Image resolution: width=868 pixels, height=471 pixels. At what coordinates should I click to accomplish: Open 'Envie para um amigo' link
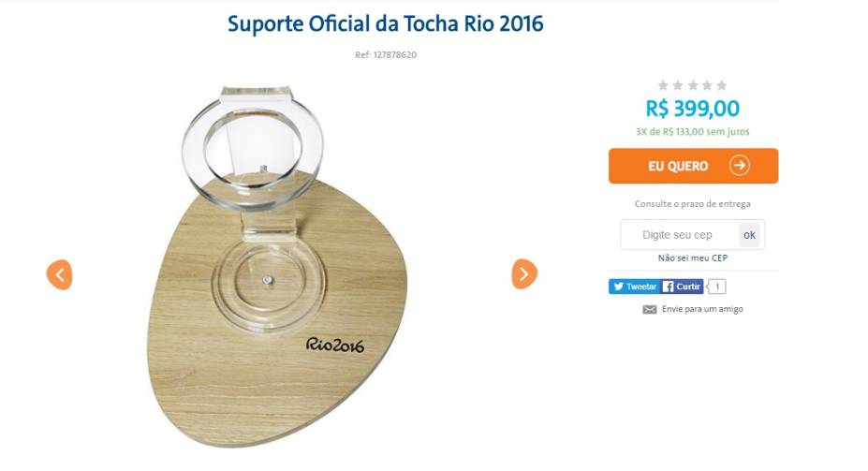click(702, 309)
